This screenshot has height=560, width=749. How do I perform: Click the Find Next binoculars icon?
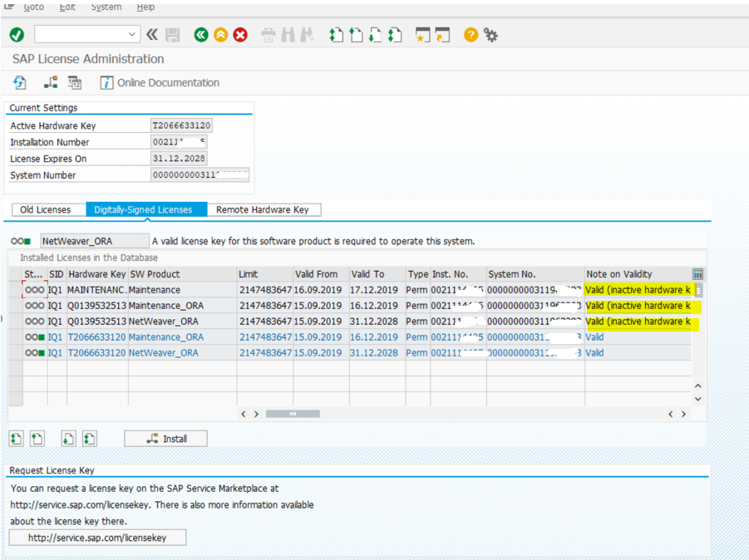point(307,35)
